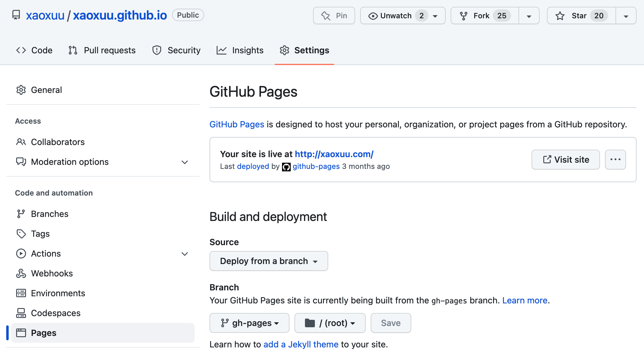Switch to the Code tab

(x=34, y=50)
